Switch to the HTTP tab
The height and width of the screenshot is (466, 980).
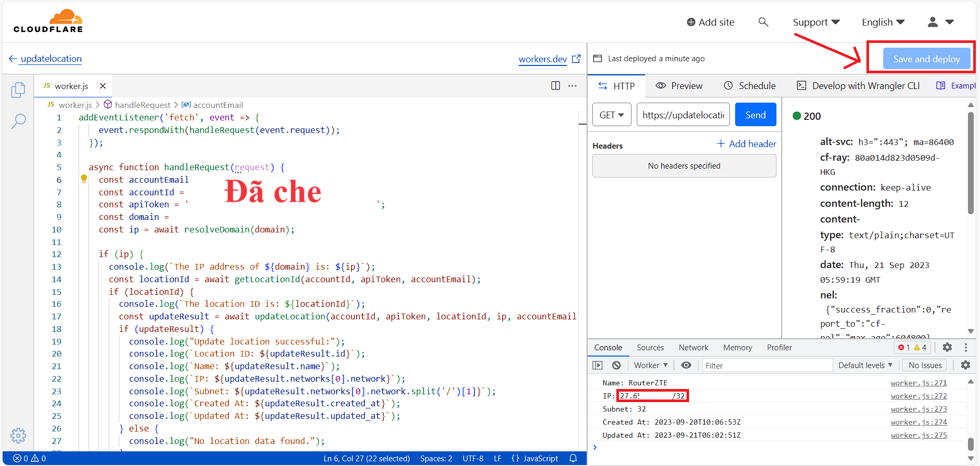[x=617, y=86]
